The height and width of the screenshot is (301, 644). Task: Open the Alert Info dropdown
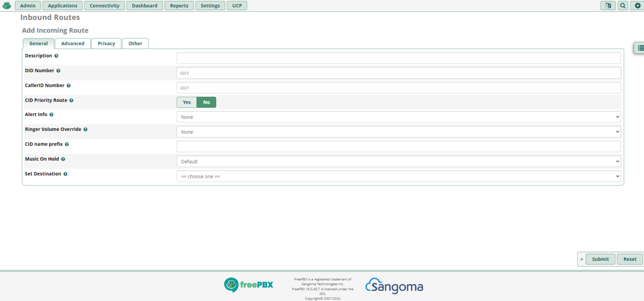tap(398, 117)
